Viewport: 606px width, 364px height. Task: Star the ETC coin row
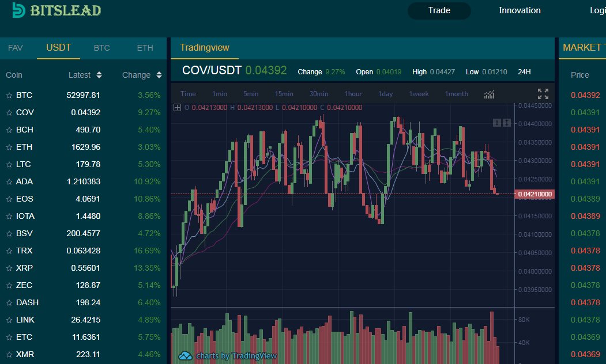[x=9, y=338]
